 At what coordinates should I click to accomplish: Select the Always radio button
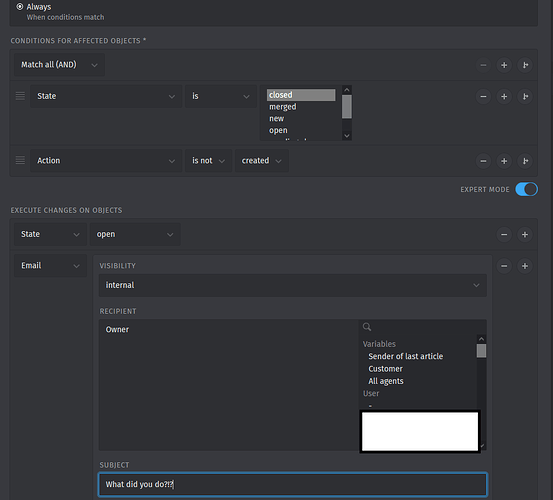pyautogui.click(x=20, y=6)
